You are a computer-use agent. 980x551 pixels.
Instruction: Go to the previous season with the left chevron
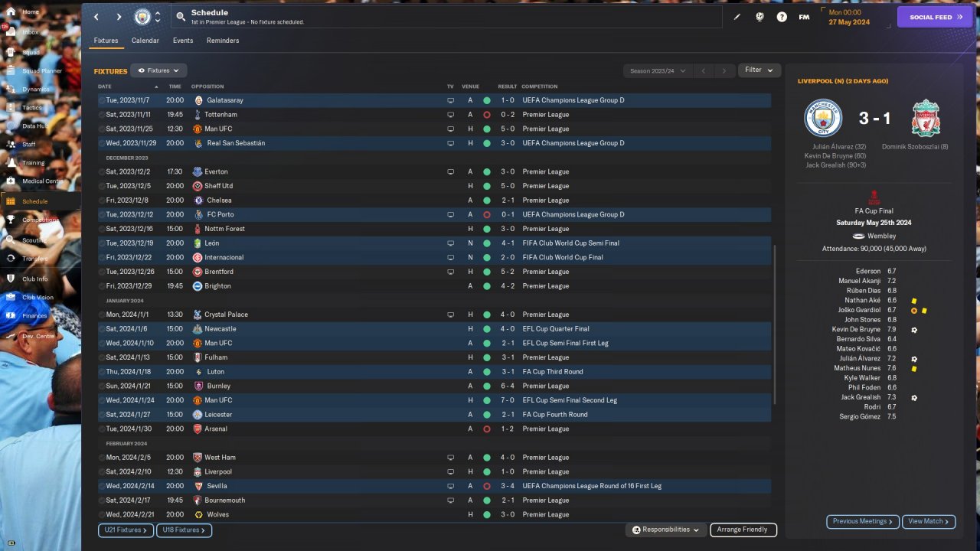[x=704, y=70]
